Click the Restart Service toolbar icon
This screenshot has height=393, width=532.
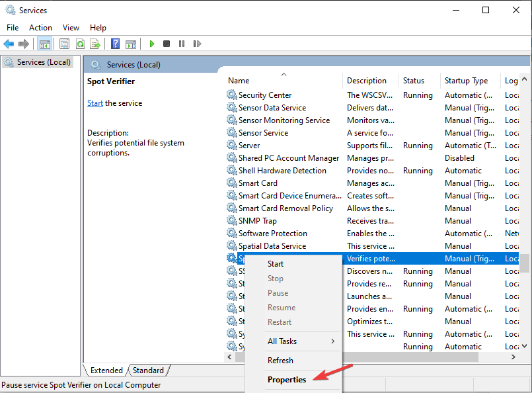tap(197, 44)
